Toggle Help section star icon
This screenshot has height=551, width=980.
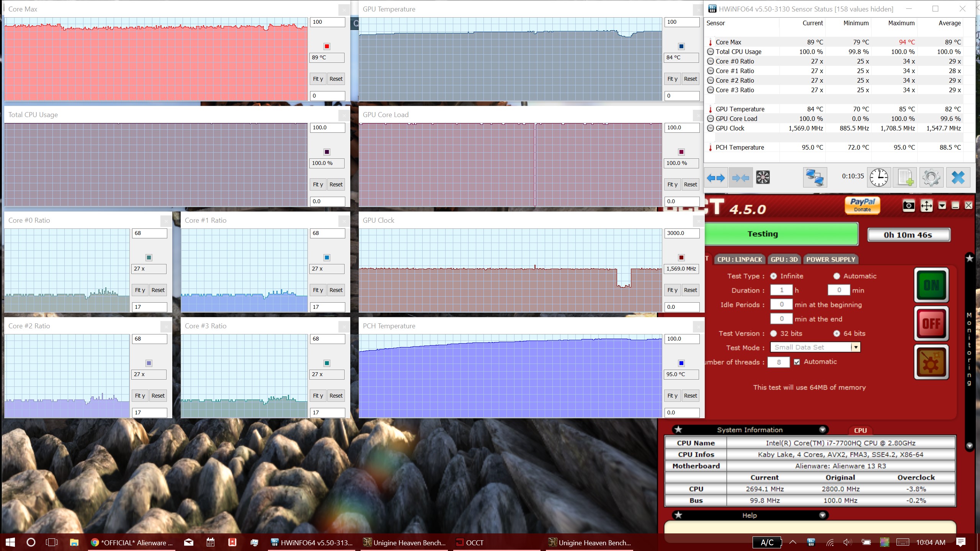click(678, 515)
